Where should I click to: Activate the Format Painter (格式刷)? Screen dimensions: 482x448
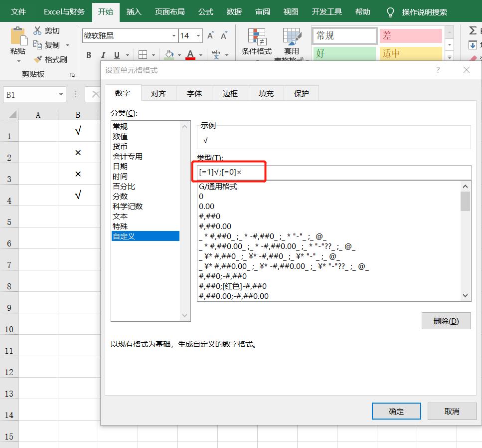point(37,58)
